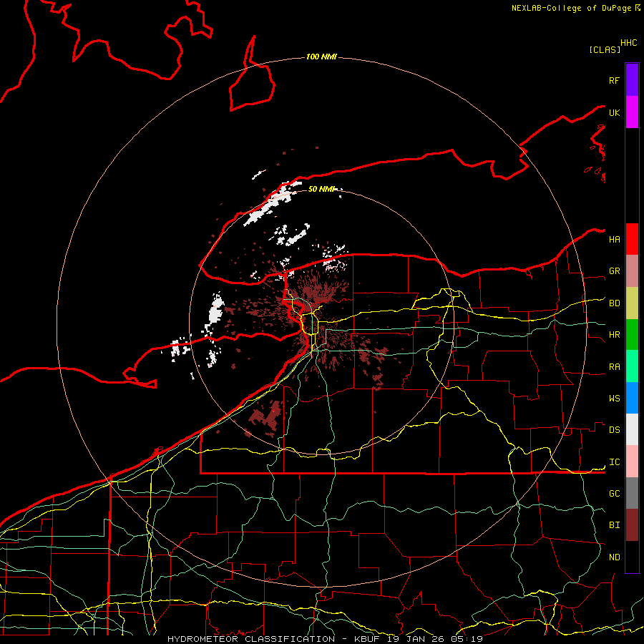Viewport: 644px width, 644px height.
Task: Click the GR salmon legend swatch
Action: point(632,271)
